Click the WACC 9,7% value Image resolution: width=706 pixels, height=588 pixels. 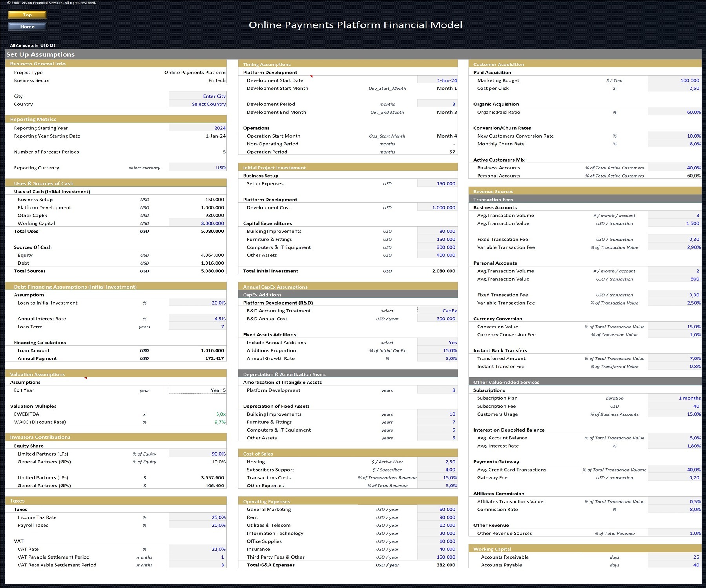click(x=220, y=422)
